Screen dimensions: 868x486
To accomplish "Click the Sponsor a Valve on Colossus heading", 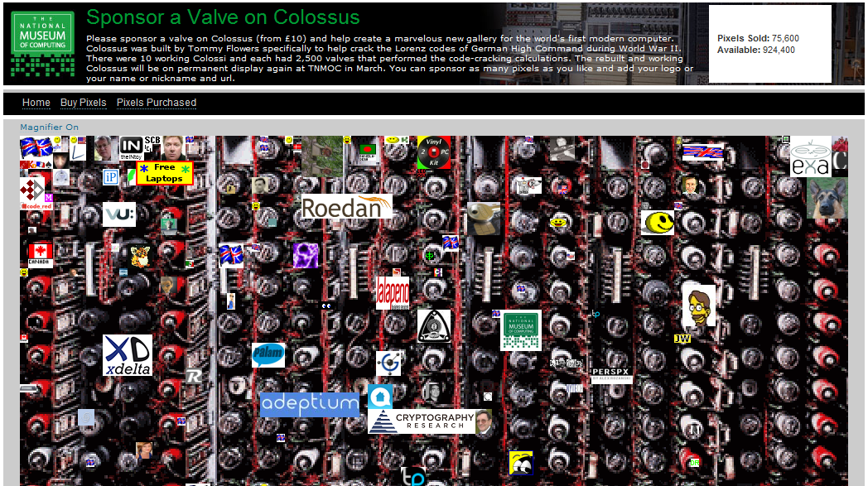I will (x=223, y=17).
